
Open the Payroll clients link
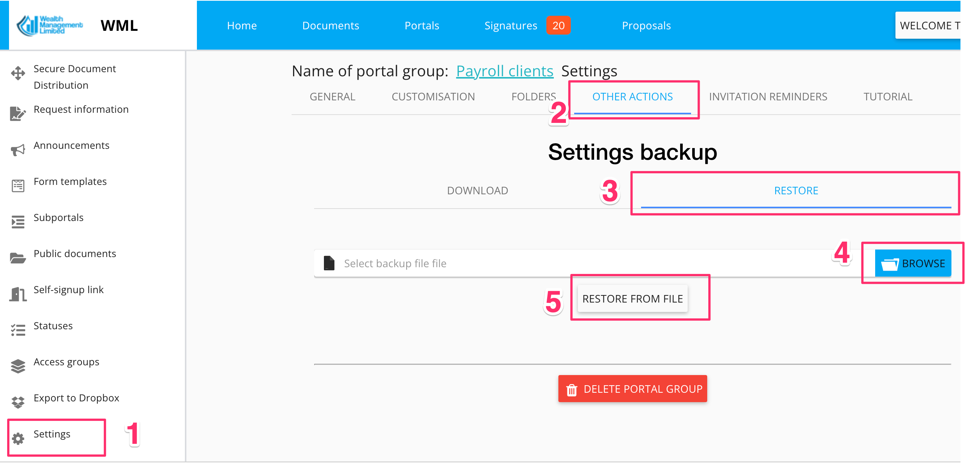point(504,71)
